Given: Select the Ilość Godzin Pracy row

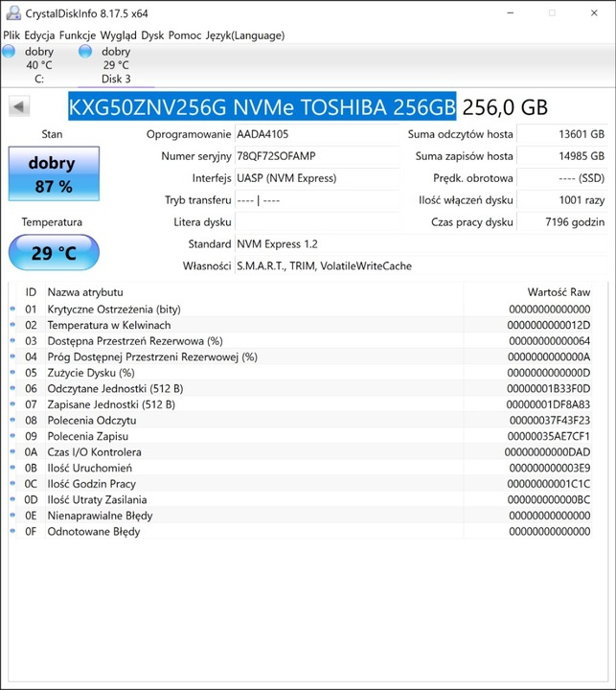Looking at the screenshot, I should coord(301,484).
